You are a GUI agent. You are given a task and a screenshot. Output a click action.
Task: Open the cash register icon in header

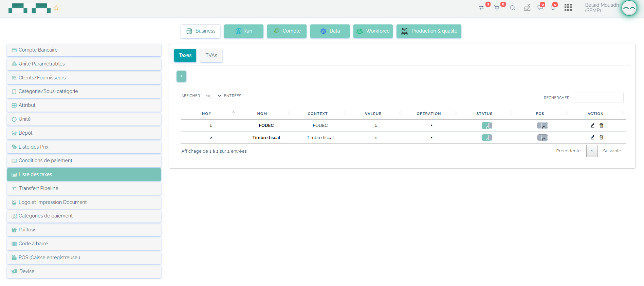(527, 8)
